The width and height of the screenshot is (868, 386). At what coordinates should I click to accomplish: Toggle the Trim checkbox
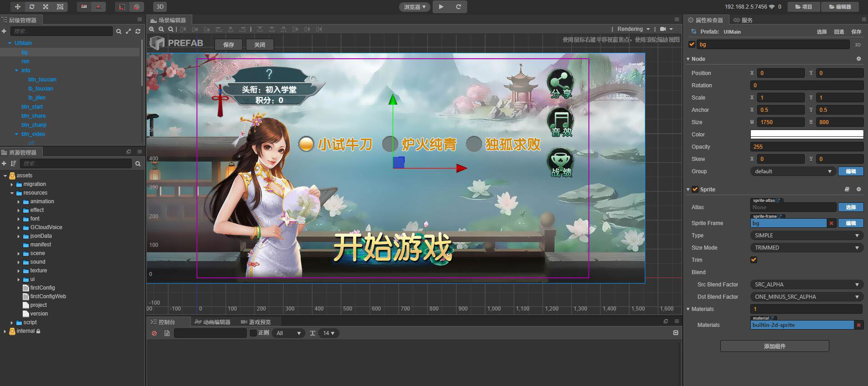click(x=753, y=260)
